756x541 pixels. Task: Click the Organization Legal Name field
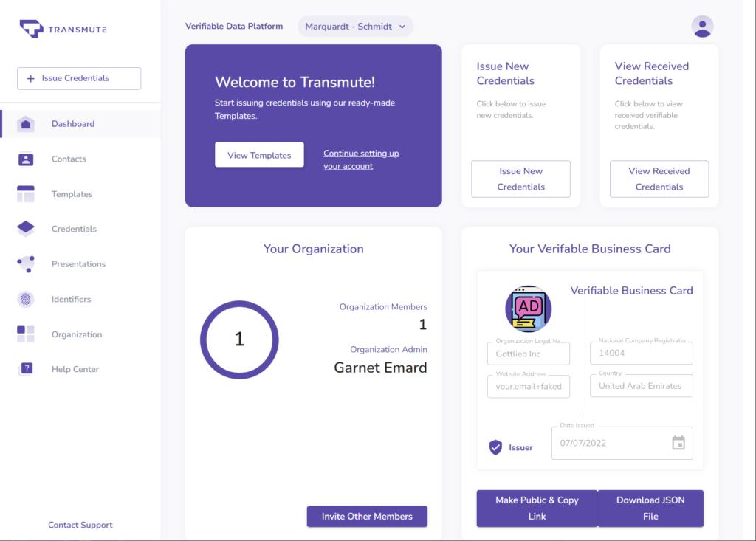coord(529,354)
